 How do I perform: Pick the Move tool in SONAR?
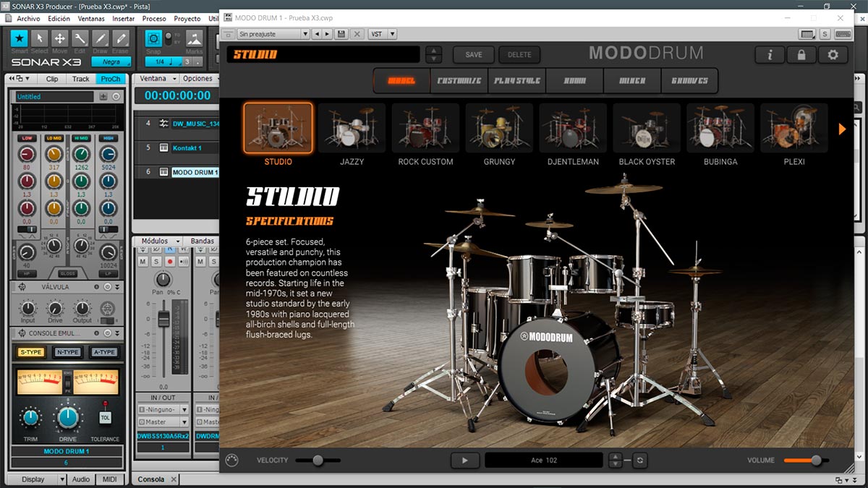click(60, 38)
